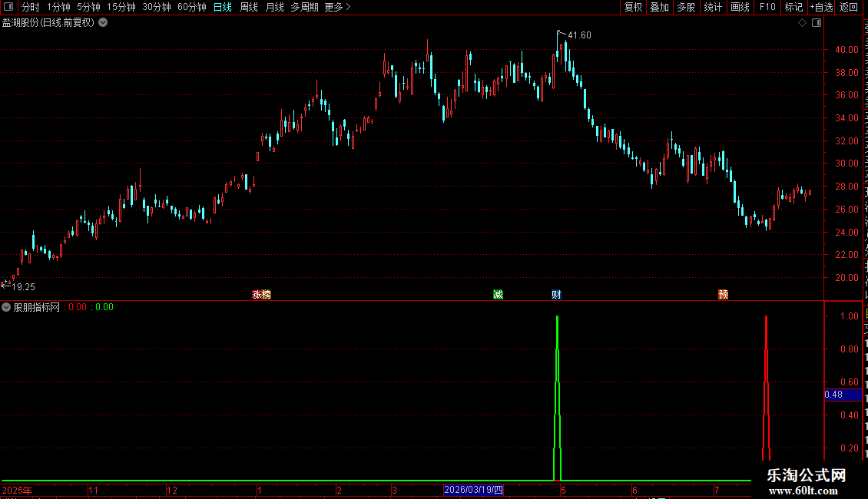Collapse the 股朋指标网 indicator circle arrow
This screenshot has height=499, width=868.
pyautogui.click(x=6, y=307)
